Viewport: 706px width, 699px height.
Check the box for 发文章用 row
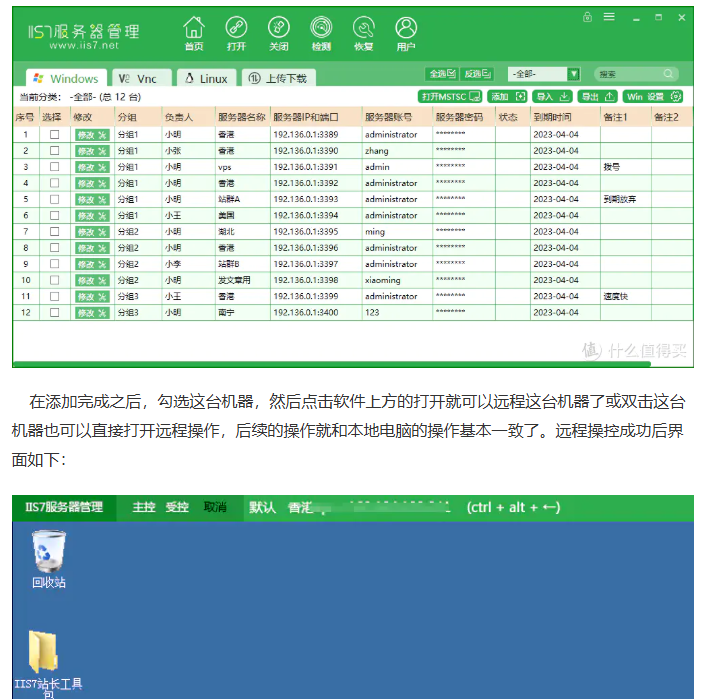coord(54,280)
